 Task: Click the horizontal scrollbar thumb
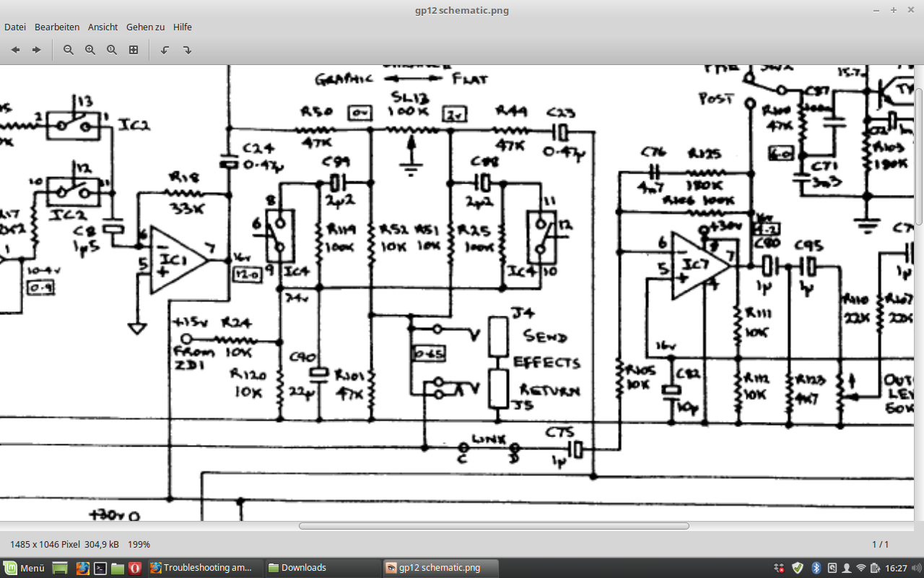(x=494, y=526)
